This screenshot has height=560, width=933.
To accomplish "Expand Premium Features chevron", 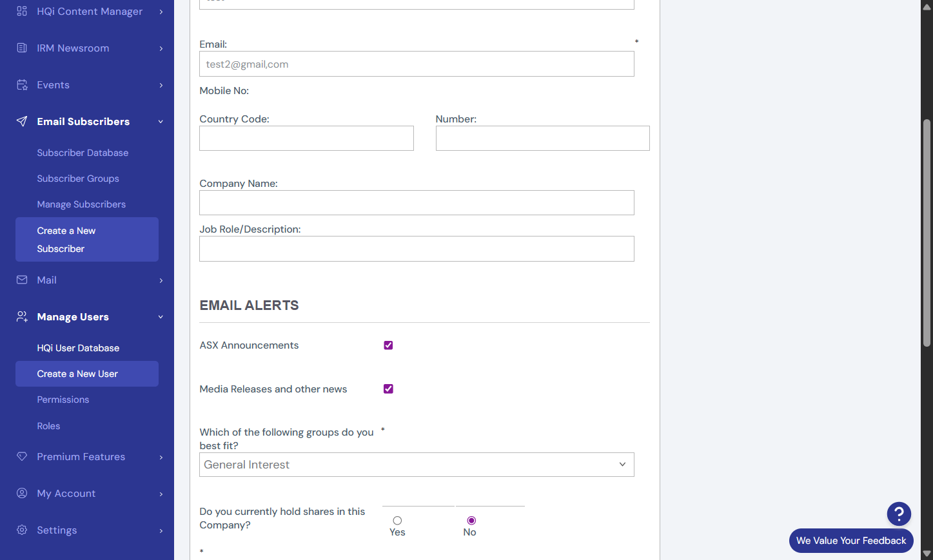I will (x=161, y=457).
